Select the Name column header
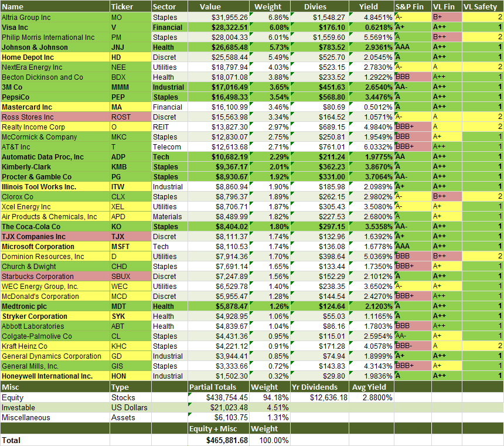This screenshot has width=504, height=446. [x=55, y=6]
